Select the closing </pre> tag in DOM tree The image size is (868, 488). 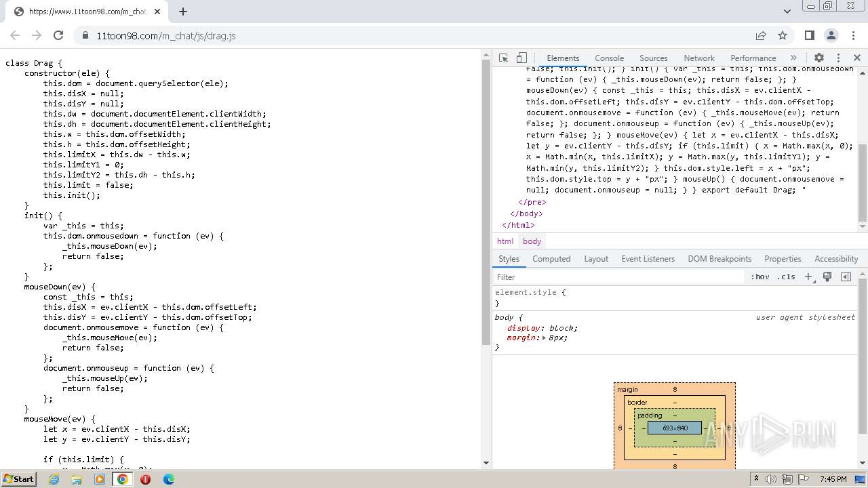pyautogui.click(x=532, y=202)
